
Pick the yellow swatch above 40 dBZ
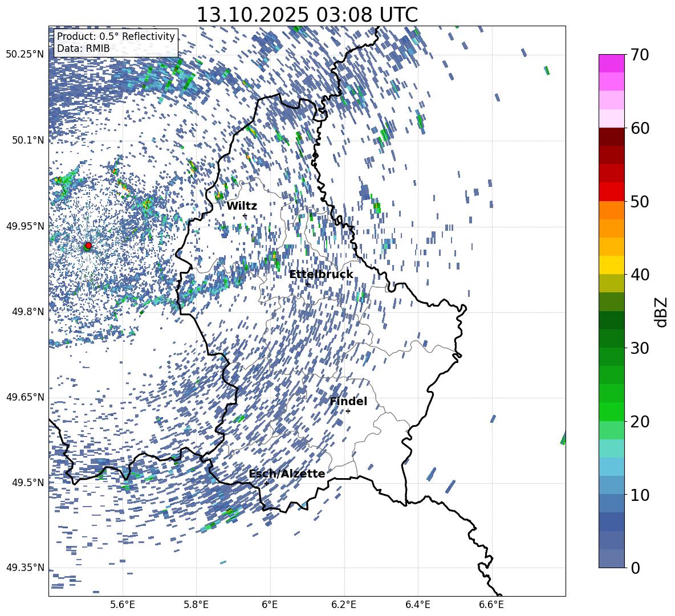pyautogui.click(x=611, y=265)
